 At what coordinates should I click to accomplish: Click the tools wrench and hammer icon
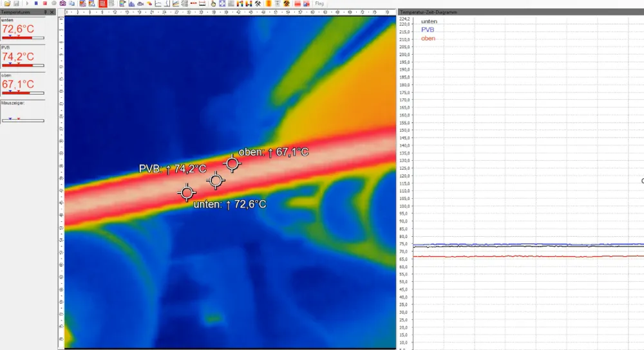(258, 4)
